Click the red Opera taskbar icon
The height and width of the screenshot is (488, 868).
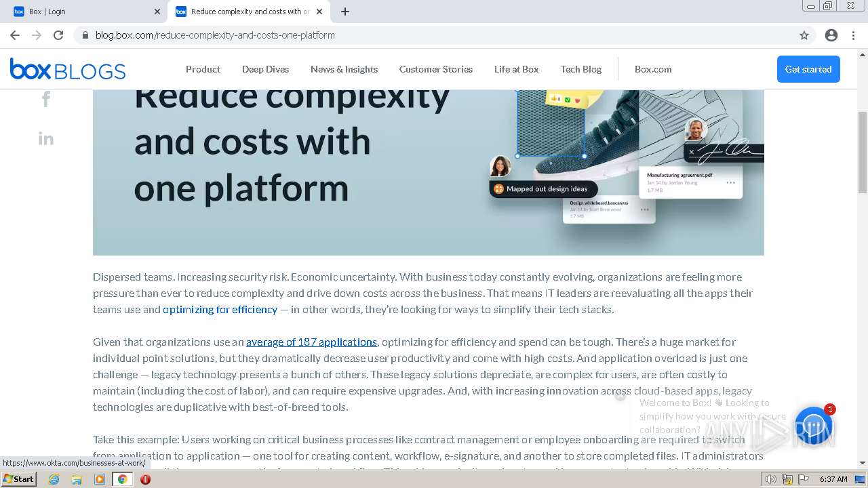point(145,479)
